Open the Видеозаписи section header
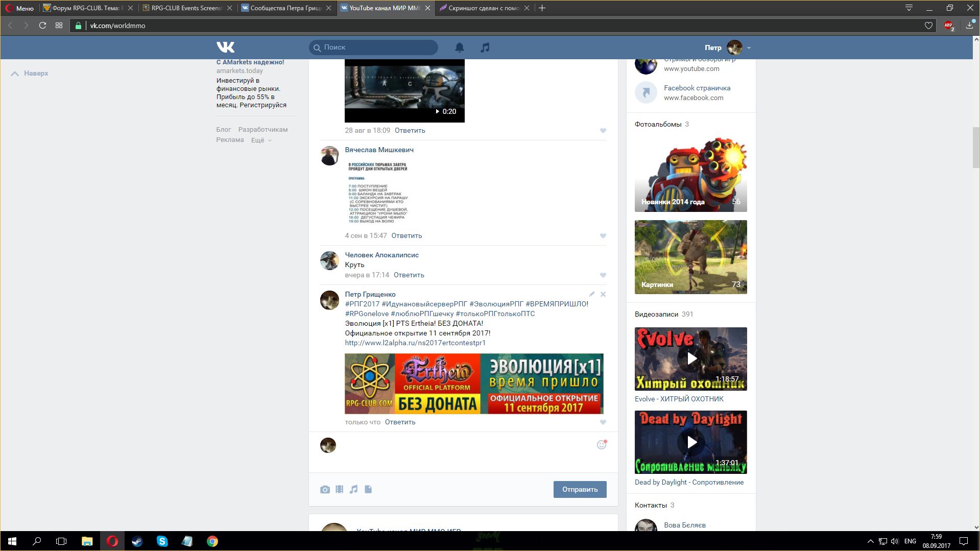 [x=656, y=315]
